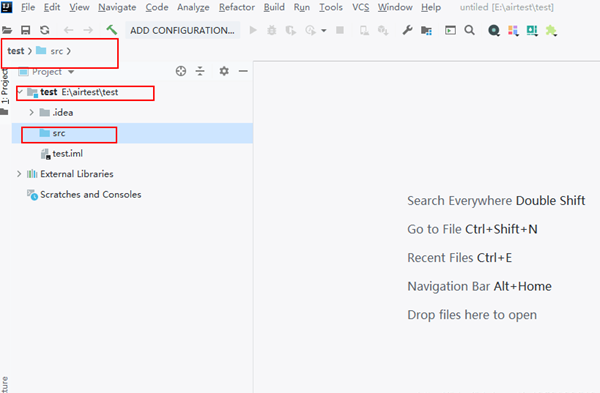Click the IntelliJ logo at top left
Image resolution: width=600 pixels, height=393 pixels.
pyautogui.click(x=7, y=7)
